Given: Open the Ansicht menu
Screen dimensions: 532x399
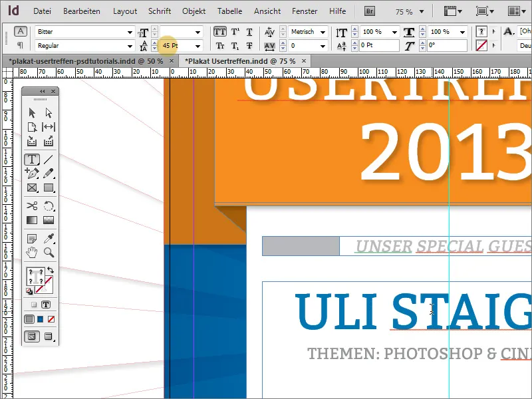Looking at the screenshot, I should pyautogui.click(x=267, y=11).
